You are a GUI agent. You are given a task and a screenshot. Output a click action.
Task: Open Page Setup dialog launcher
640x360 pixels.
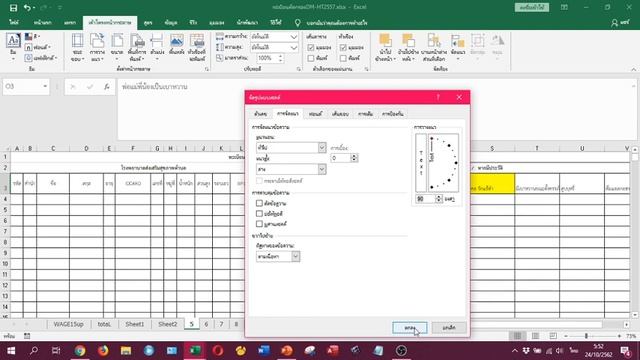pyautogui.click(x=207, y=69)
